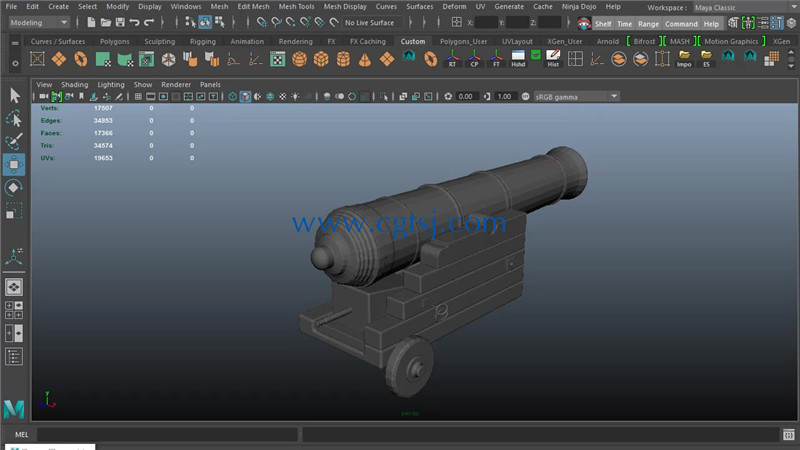Click the polygon cylinder shelf icon
800x450 pixels.
pos(343,59)
